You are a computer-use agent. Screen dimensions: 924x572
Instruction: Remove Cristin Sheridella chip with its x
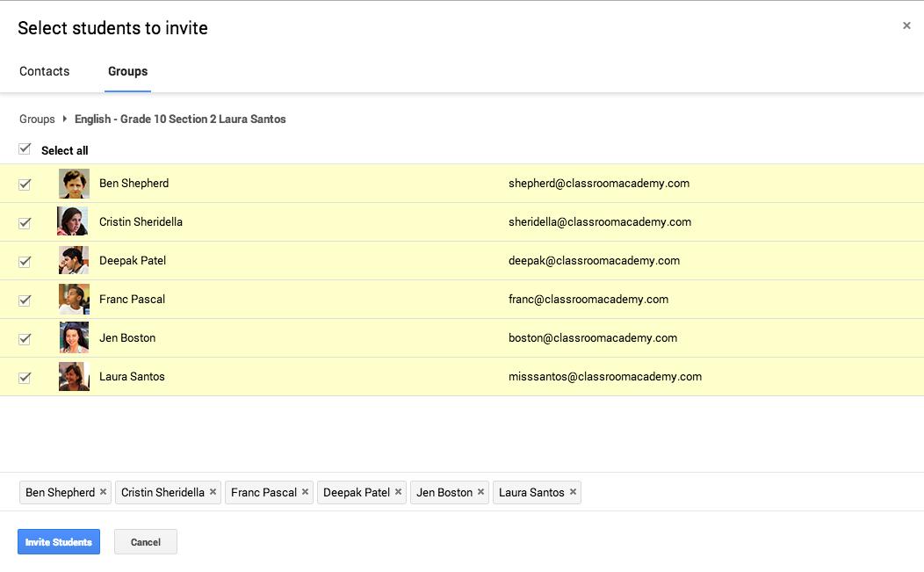(x=213, y=492)
